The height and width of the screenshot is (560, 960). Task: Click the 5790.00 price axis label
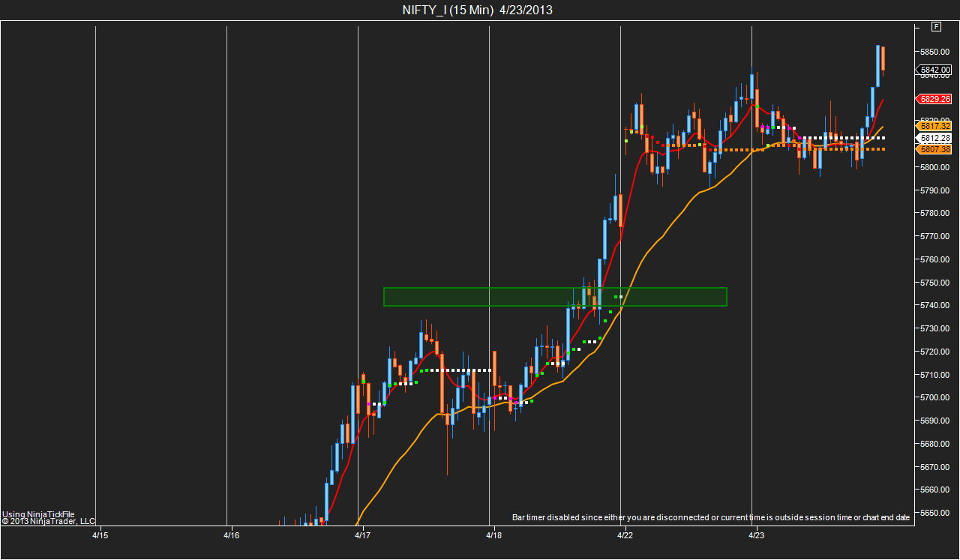pyautogui.click(x=935, y=190)
